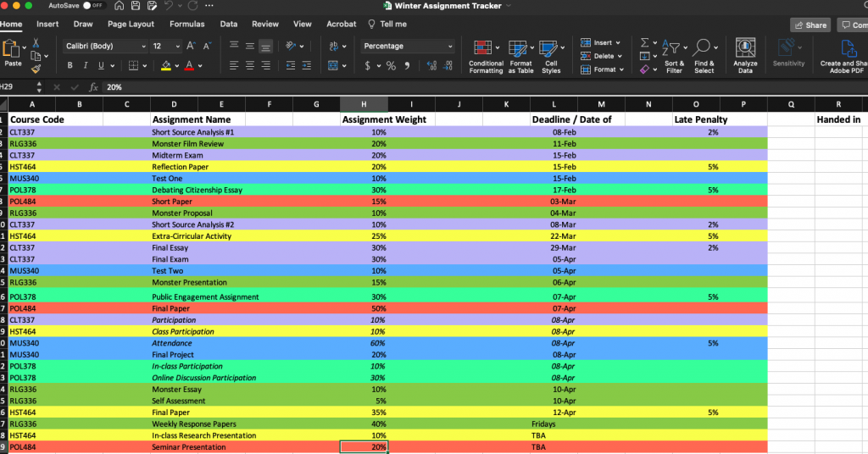Click the Share button

pyautogui.click(x=810, y=25)
